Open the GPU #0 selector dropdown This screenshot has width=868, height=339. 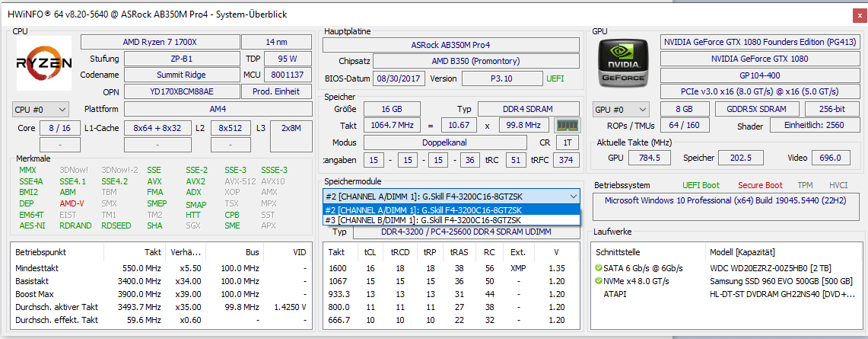(x=621, y=109)
